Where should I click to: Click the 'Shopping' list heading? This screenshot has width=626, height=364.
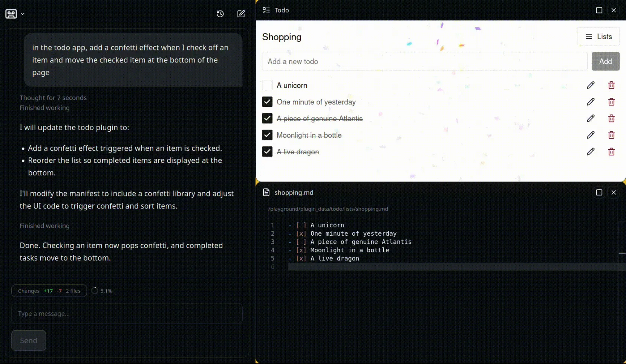point(282,37)
